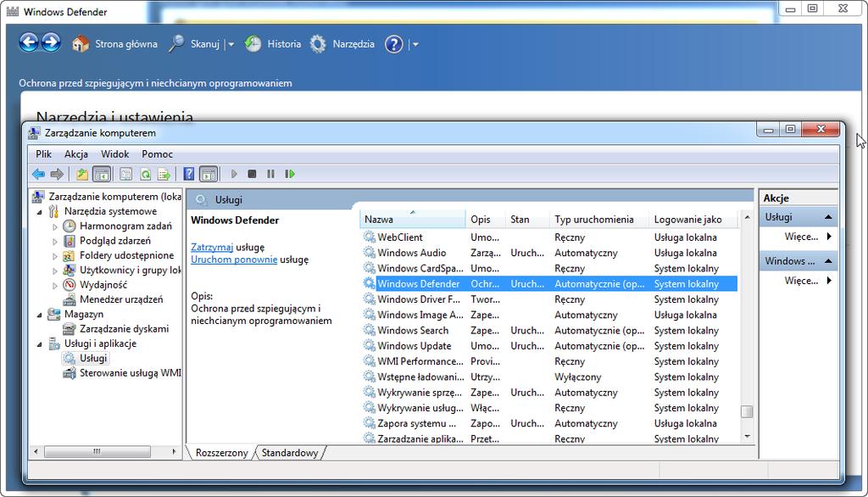Screen dimensions: 868x497
Task: Expand the Foldery udostępnione node
Action: pyautogui.click(x=55, y=256)
